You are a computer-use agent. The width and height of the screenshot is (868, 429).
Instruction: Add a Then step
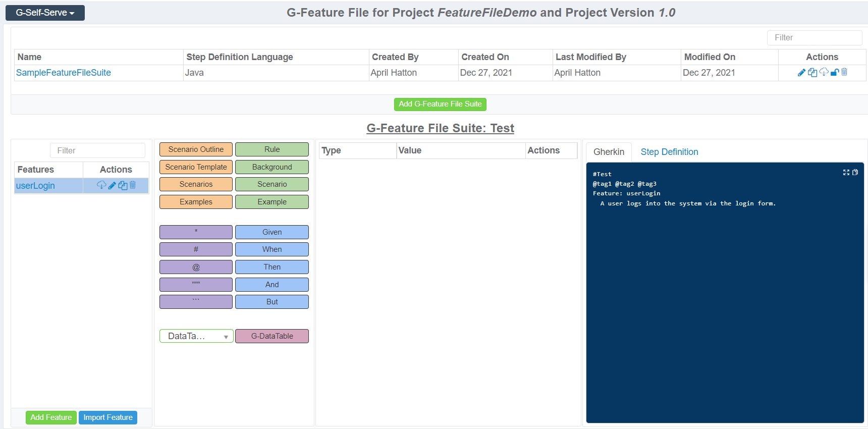[x=272, y=267]
